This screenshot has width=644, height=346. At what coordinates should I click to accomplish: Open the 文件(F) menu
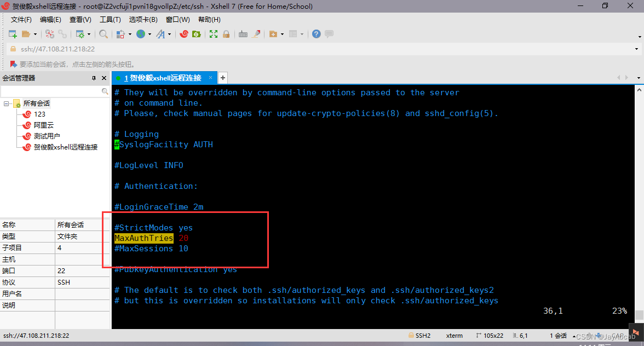click(x=21, y=20)
